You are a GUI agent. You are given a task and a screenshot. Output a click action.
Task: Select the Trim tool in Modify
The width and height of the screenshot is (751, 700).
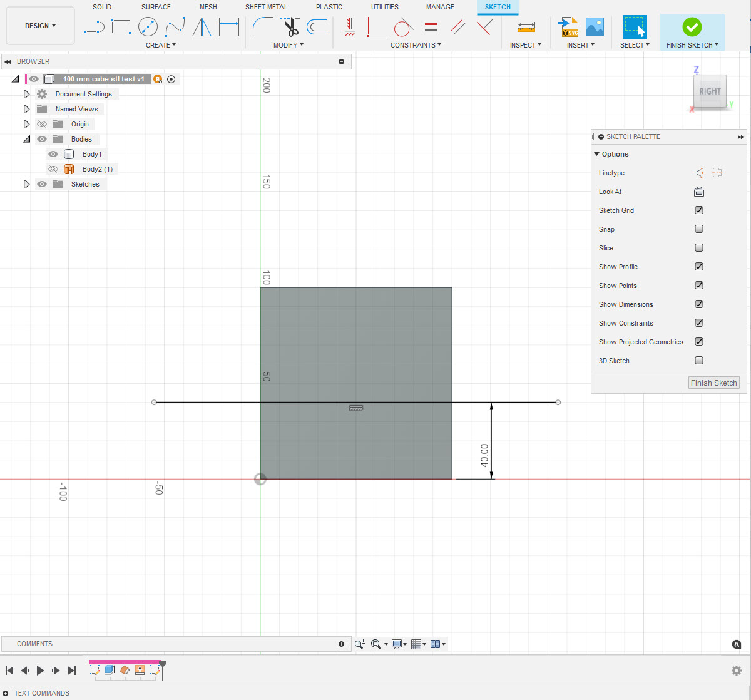289,27
